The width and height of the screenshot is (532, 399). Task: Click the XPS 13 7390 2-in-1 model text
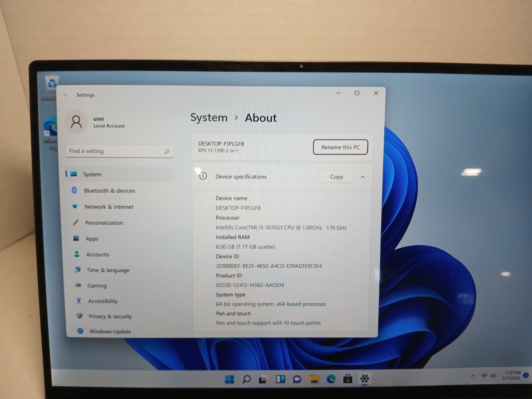218,151
